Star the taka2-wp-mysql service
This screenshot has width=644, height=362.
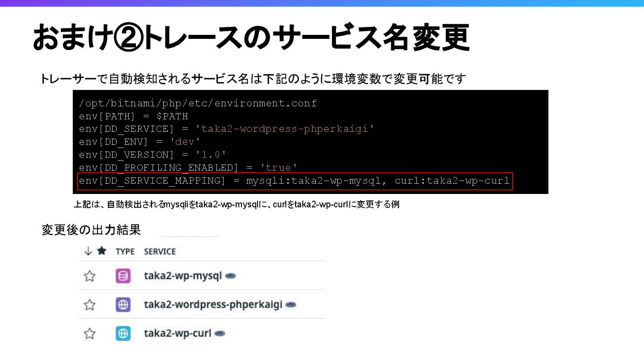[90, 276]
